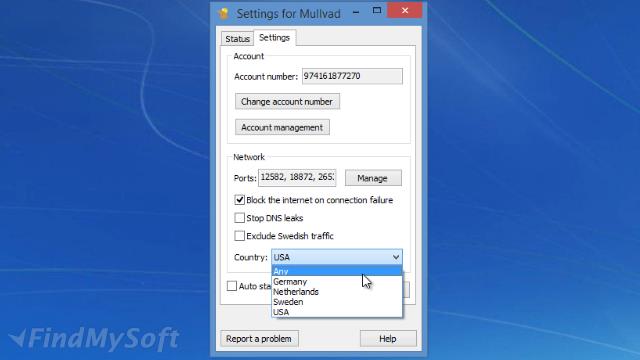Toggle the Auto start checkbox
The image size is (640, 360).
[232, 286]
